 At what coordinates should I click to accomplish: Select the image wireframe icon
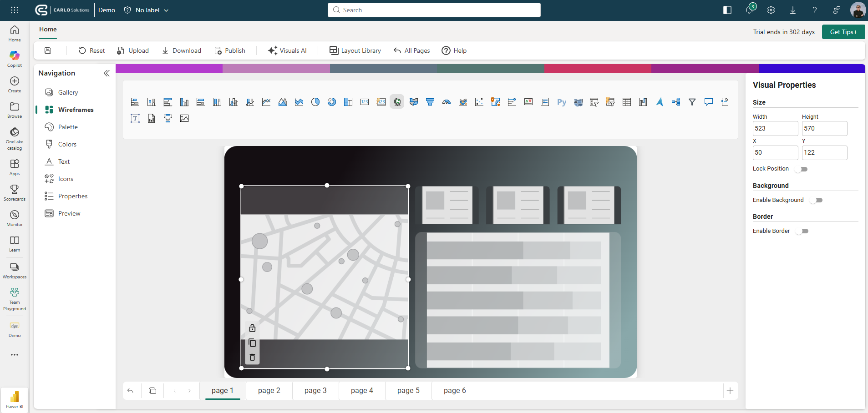click(184, 118)
